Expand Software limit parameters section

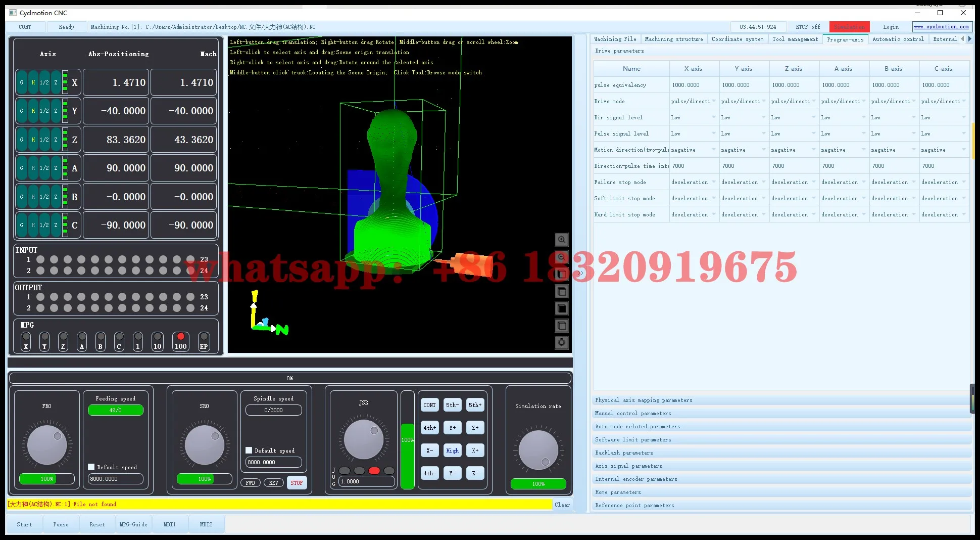tap(633, 440)
